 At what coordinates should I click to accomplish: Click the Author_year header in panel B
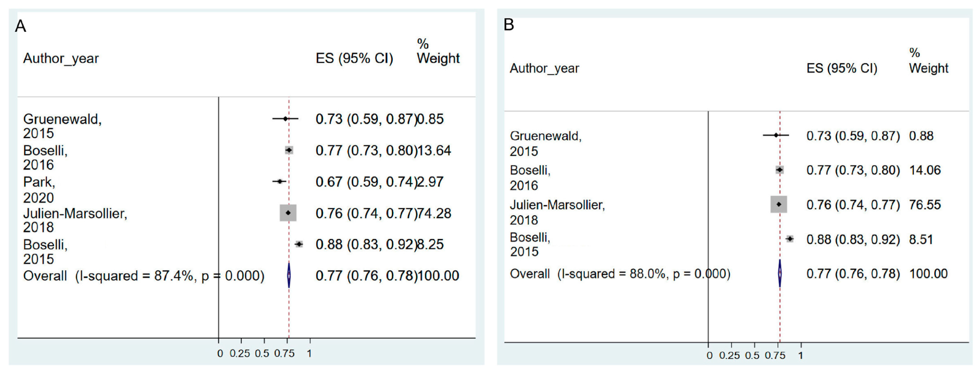click(544, 69)
